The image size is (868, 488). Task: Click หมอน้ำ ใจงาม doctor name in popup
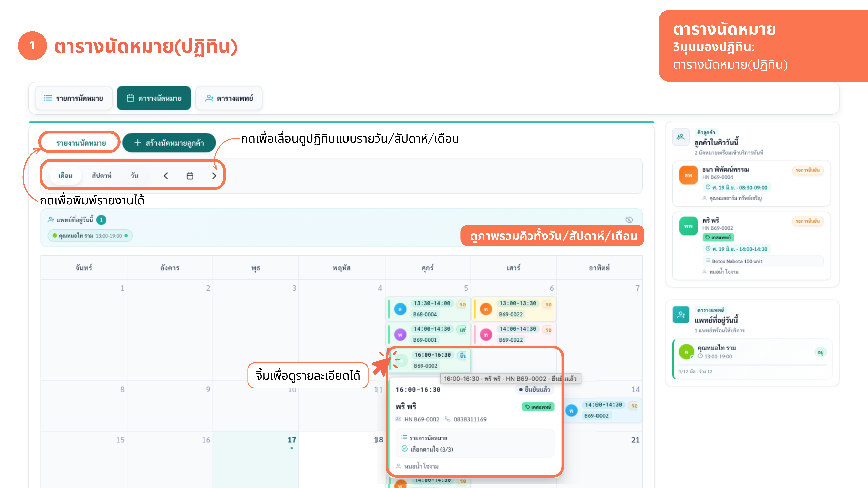point(421,466)
